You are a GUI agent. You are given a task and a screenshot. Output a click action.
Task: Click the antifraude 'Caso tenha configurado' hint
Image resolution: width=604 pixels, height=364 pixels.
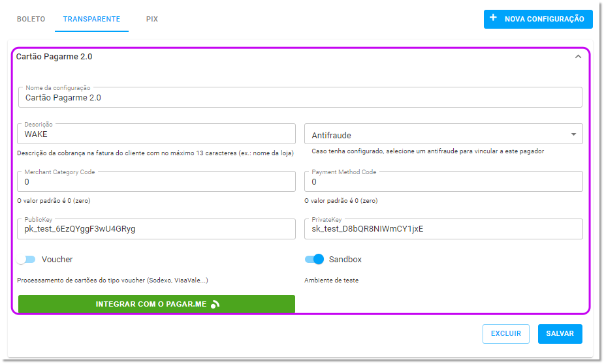pos(428,151)
